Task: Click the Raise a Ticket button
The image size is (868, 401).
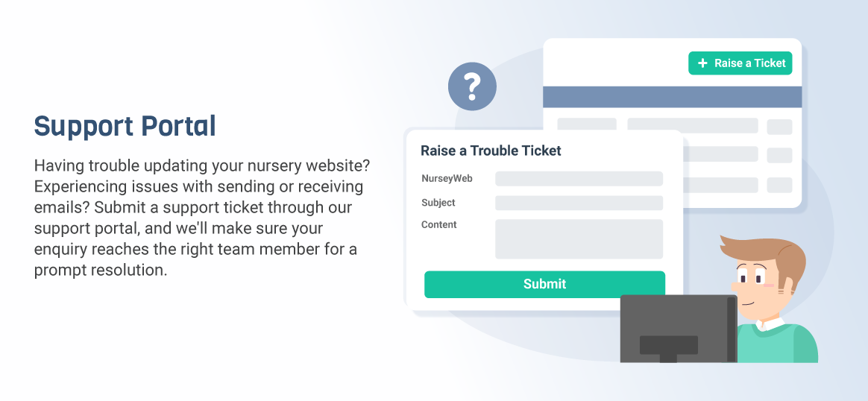Action: tap(740, 63)
